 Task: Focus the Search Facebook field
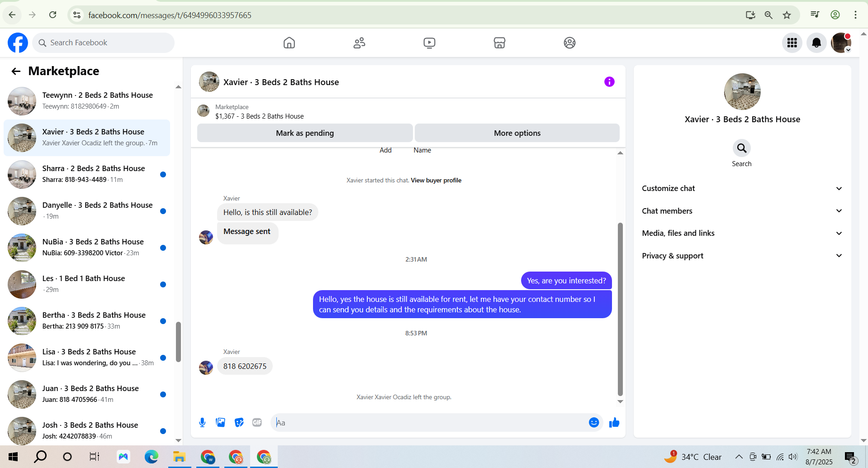coord(103,43)
